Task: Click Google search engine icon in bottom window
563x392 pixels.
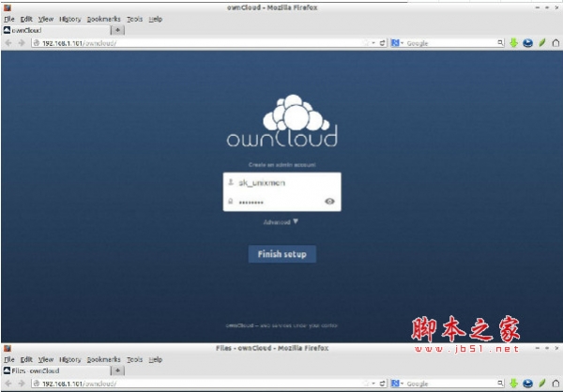Action: tap(395, 384)
